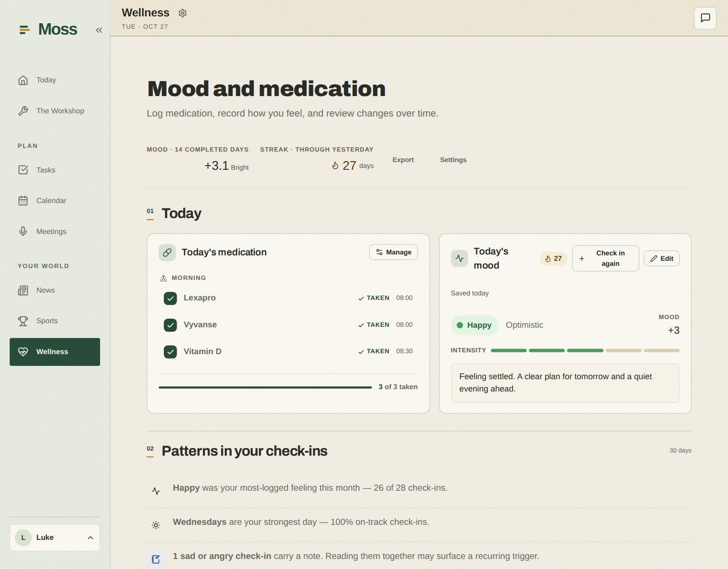Toggle the Vyvanse checkbox
728x569 pixels.
(x=170, y=325)
